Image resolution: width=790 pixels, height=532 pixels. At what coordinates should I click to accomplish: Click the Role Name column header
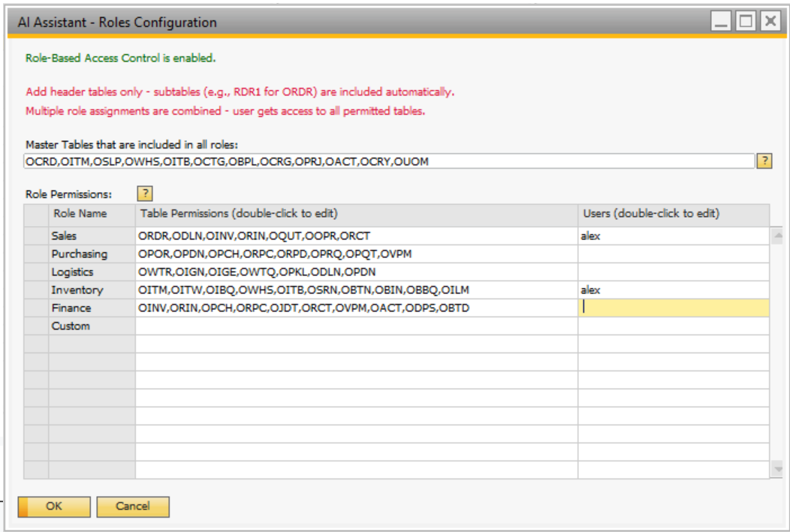tap(92, 214)
